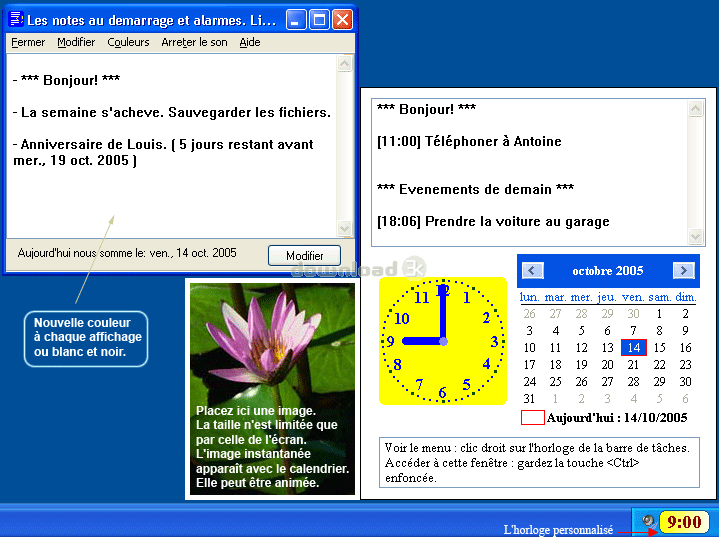Open the Couleurs menu
The height and width of the screenshot is (537, 719).
128,42
